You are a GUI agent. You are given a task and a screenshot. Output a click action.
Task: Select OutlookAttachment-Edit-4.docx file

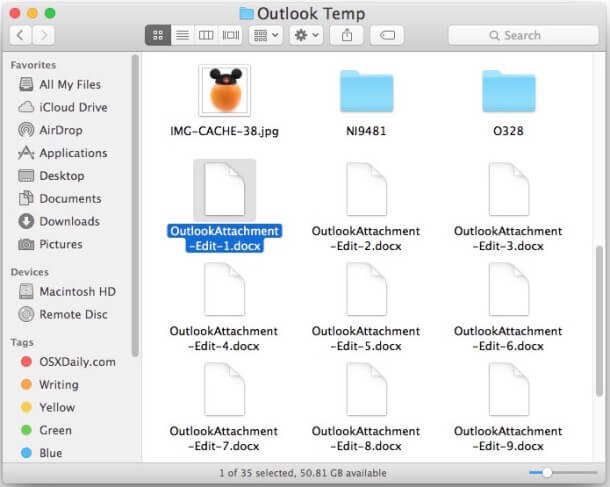click(224, 289)
